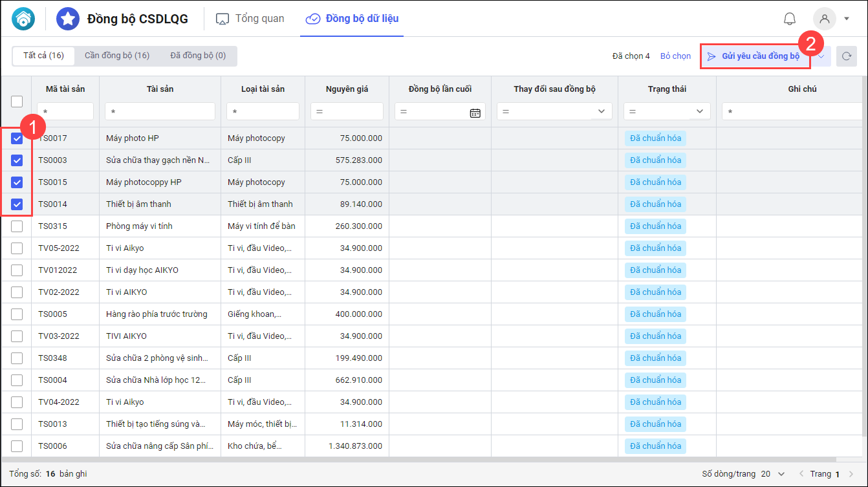
Task: Click the star Đồng bộ CSDLQG icon
Action: pyautogui.click(x=68, y=19)
